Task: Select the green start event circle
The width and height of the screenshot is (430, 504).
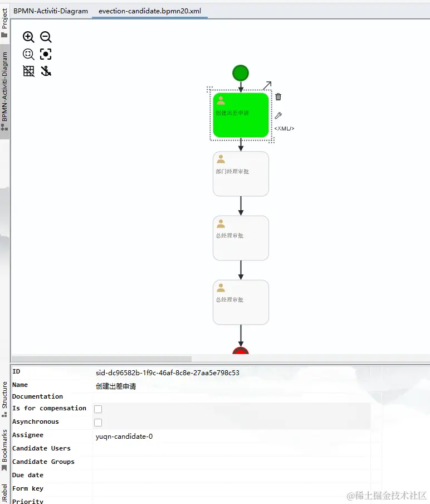Action: pyautogui.click(x=241, y=73)
